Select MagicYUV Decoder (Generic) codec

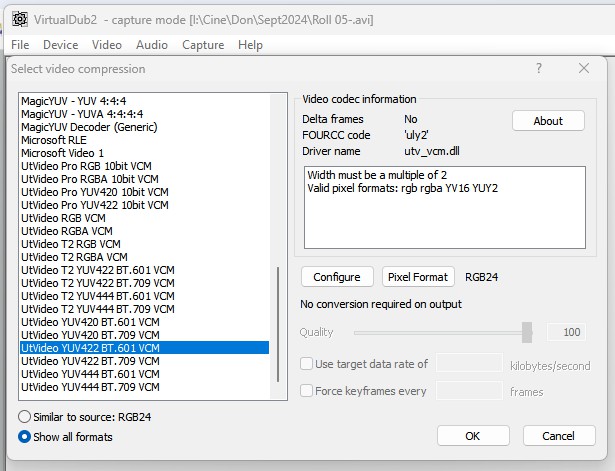tap(88, 127)
